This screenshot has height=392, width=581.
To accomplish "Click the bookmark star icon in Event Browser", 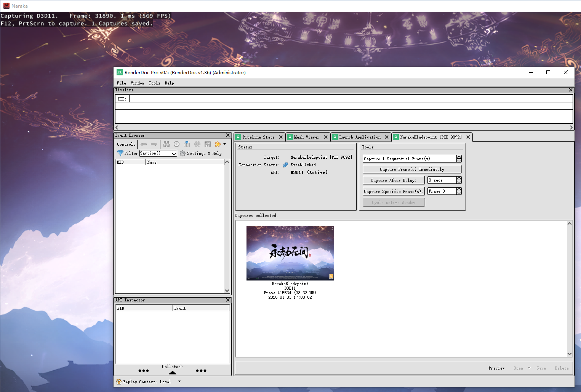I will (x=217, y=144).
